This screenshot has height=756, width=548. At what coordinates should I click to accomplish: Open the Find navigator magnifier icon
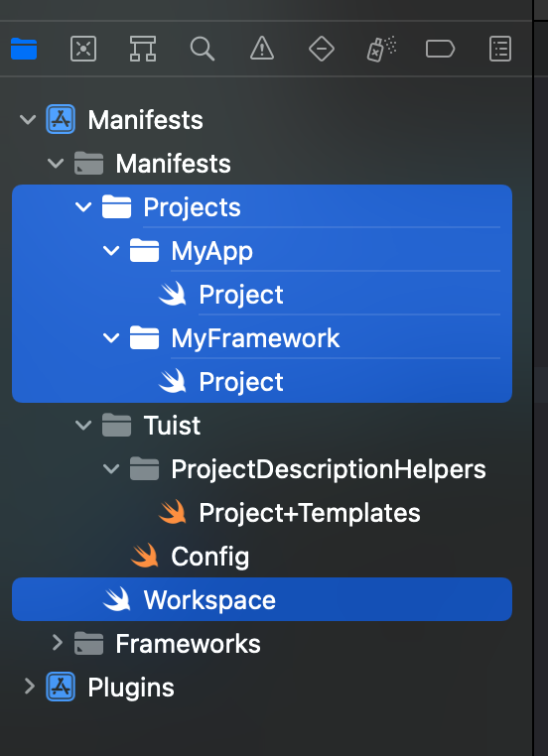point(203,49)
